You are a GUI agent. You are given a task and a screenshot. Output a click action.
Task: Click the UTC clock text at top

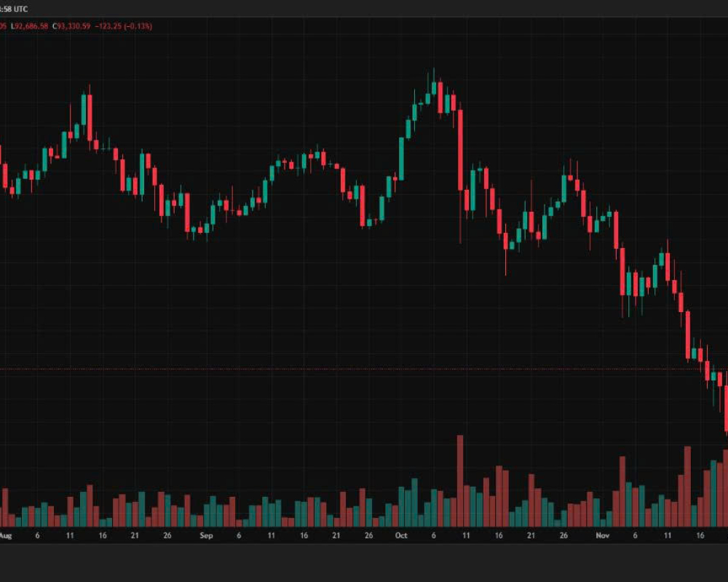pos(17,8)
